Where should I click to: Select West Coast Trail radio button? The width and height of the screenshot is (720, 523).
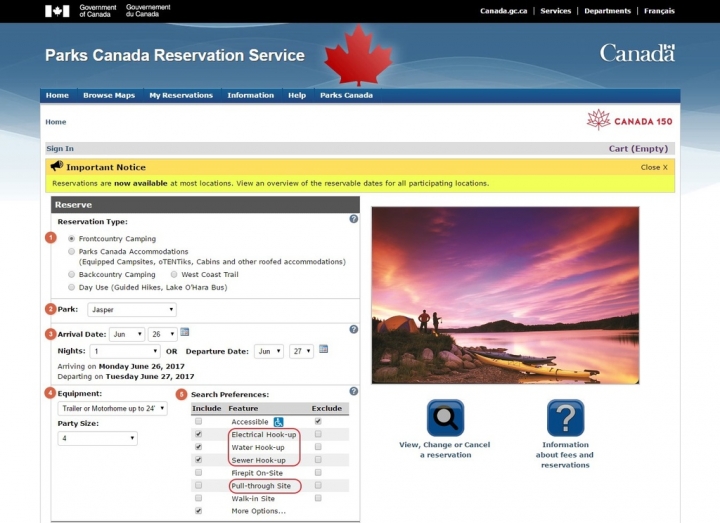(174, 275)
